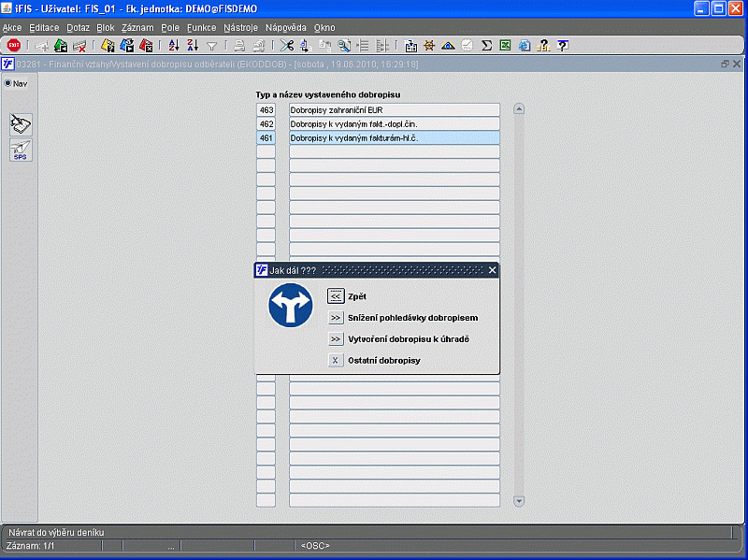748x560 pixels.
Task: Click the pen-and-paper sidebar icon
Action: (x=21, y=124)
